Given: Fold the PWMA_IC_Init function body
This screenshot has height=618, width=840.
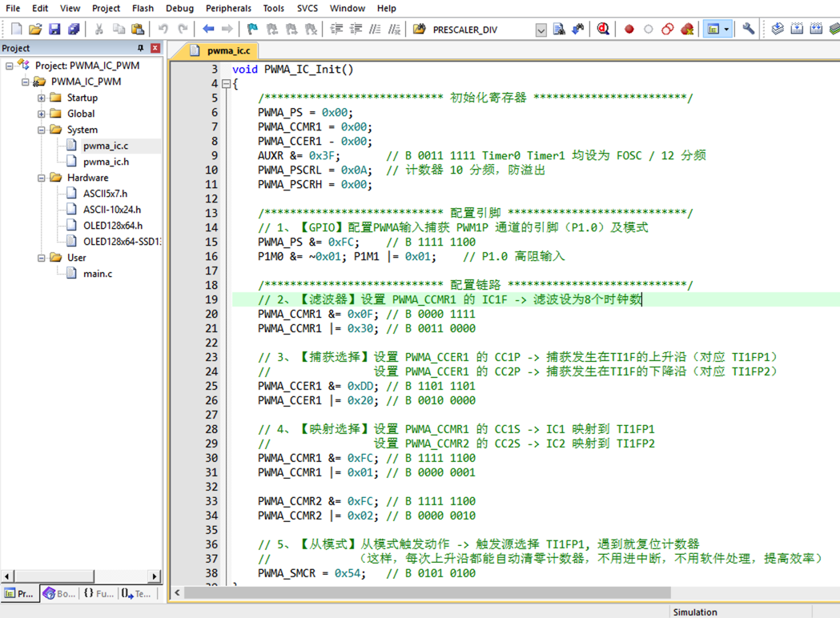Looking at the screenshot, I should tap(226, 83).
